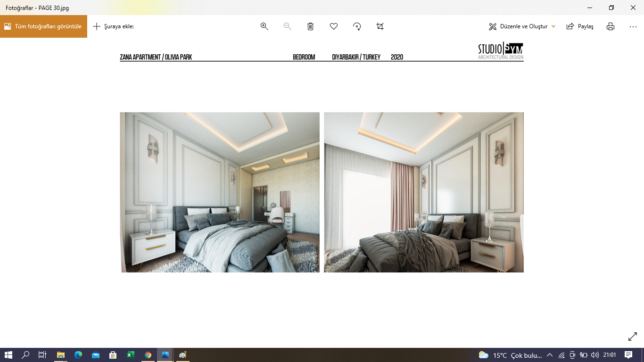Click the zoom in magnifier icon
Image resolution: width=644 pixels, height=362 pixels.
[264, 26]
